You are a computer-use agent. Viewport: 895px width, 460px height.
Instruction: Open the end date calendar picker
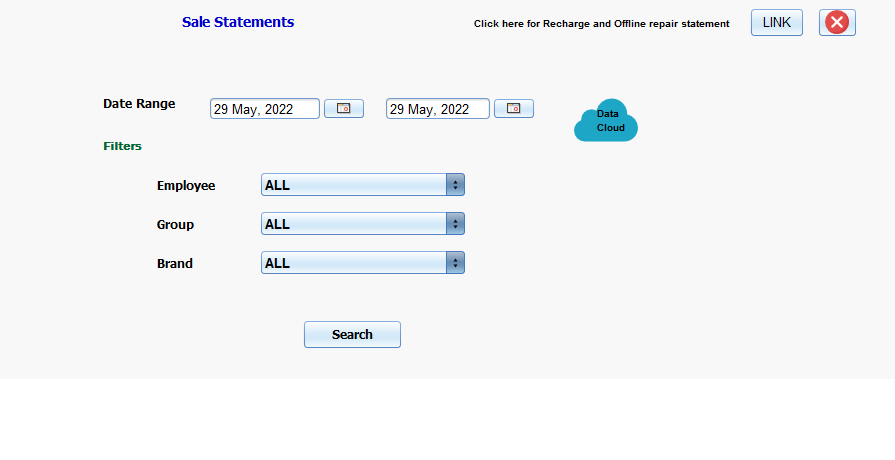[513, 109]
